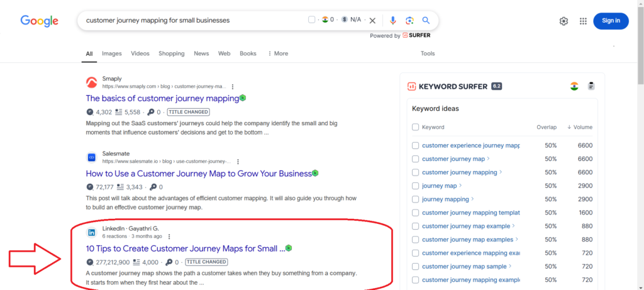This screenshot has width=644, height=290.
Task: Click chevron after 'customer journey map example'
Action: pyautogui.click(x=514, y=226)
